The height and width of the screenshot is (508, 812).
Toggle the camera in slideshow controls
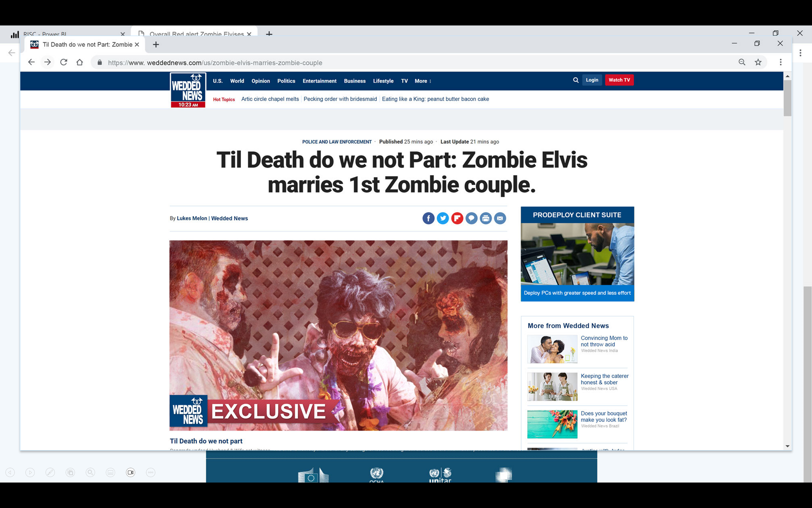(131, 472)
